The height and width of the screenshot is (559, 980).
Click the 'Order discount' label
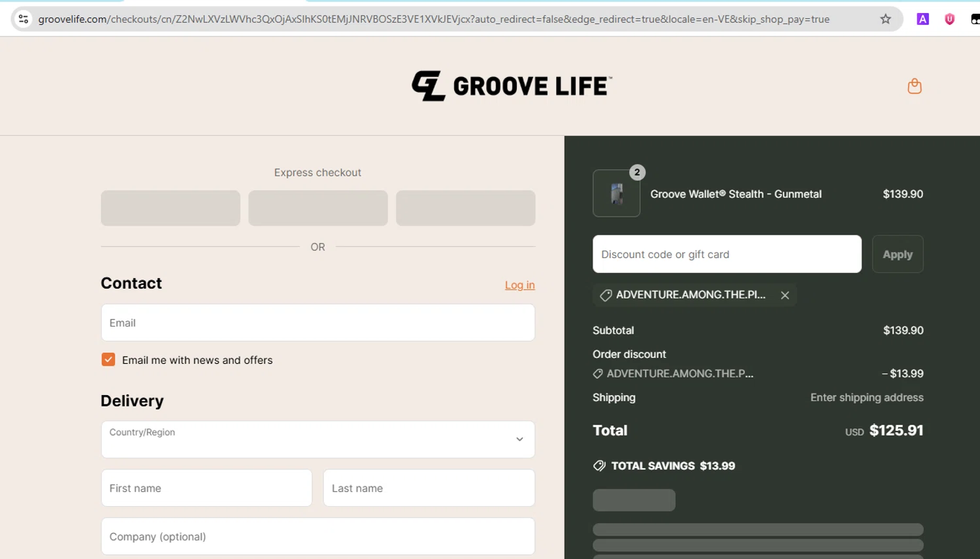[x=629, y=354]
